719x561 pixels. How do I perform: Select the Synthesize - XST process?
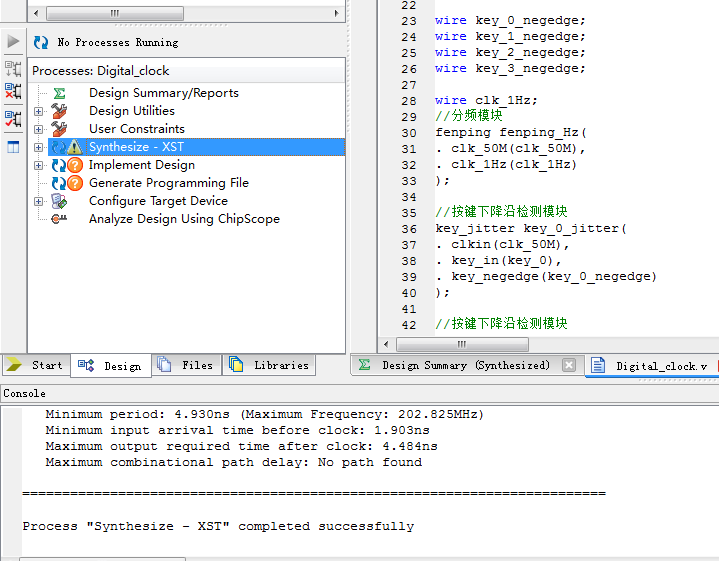pos(136,147)
